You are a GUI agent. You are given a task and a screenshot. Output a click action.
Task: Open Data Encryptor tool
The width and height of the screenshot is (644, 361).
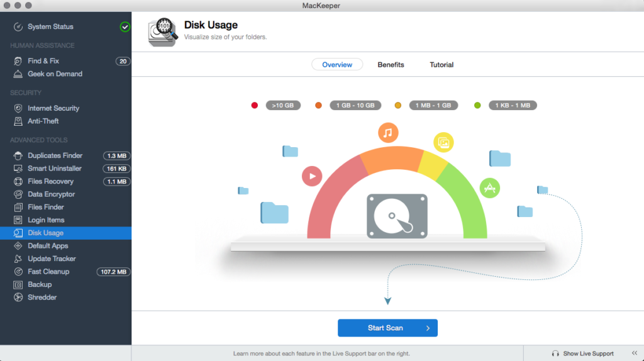click(52, 194)
